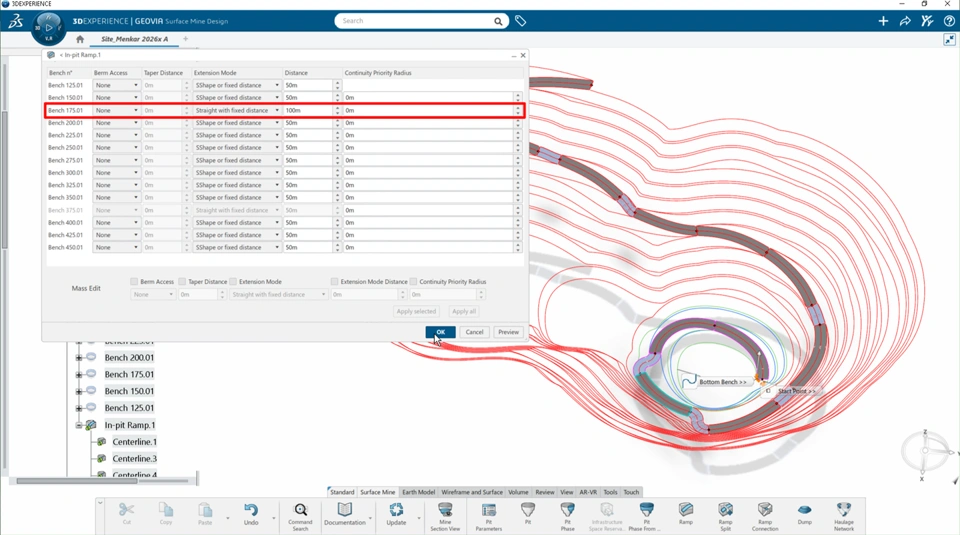Select the Ramp tool
The width and height of the screenshot is (960, 535).
pyautogui.click(x=686, y=513)
